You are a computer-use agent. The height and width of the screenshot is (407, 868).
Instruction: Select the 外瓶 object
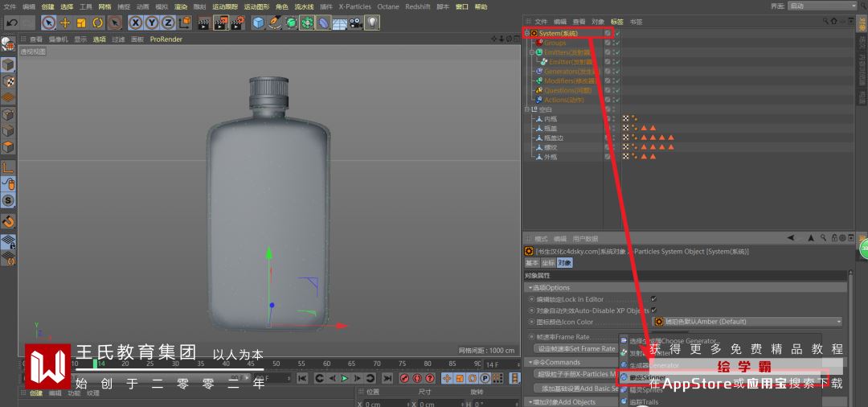[551, 157]
